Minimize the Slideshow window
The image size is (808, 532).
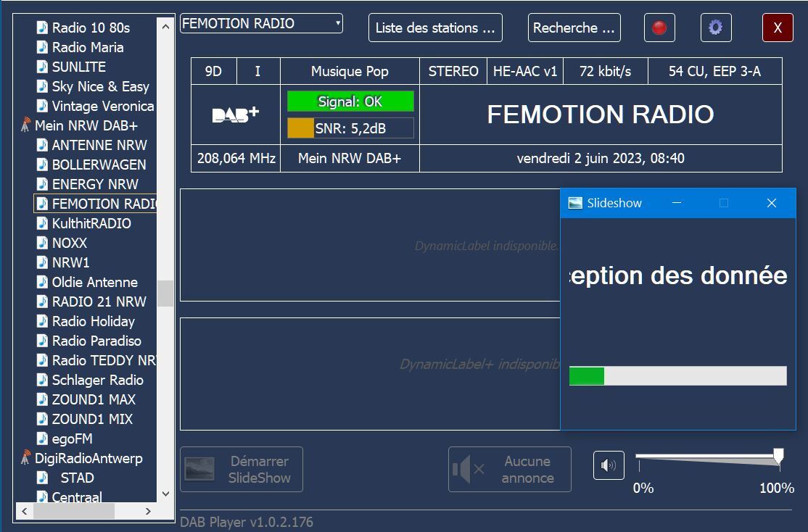tap(677, 203)
